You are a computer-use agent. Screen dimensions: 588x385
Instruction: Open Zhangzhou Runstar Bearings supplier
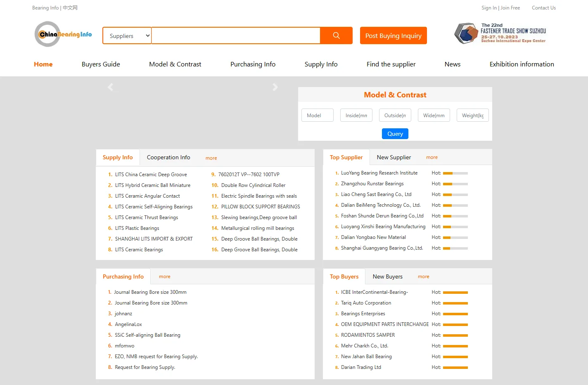tap(372, 184)
